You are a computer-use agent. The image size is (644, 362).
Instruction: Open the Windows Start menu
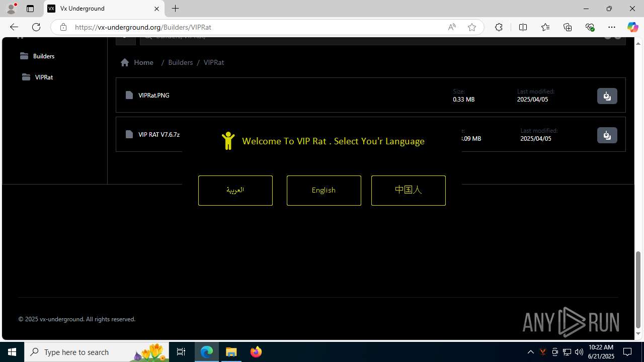click(x=12, y=352)
